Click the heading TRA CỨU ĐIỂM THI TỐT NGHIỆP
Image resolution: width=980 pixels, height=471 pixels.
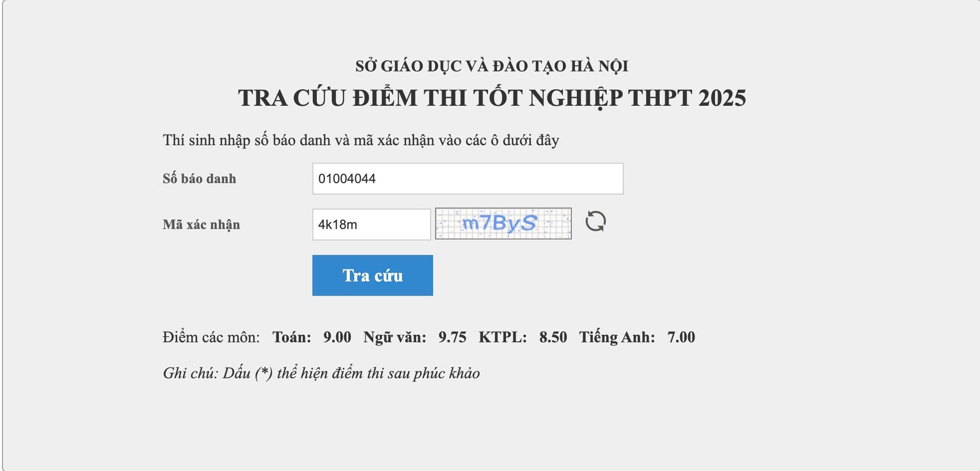pos(492,98)
